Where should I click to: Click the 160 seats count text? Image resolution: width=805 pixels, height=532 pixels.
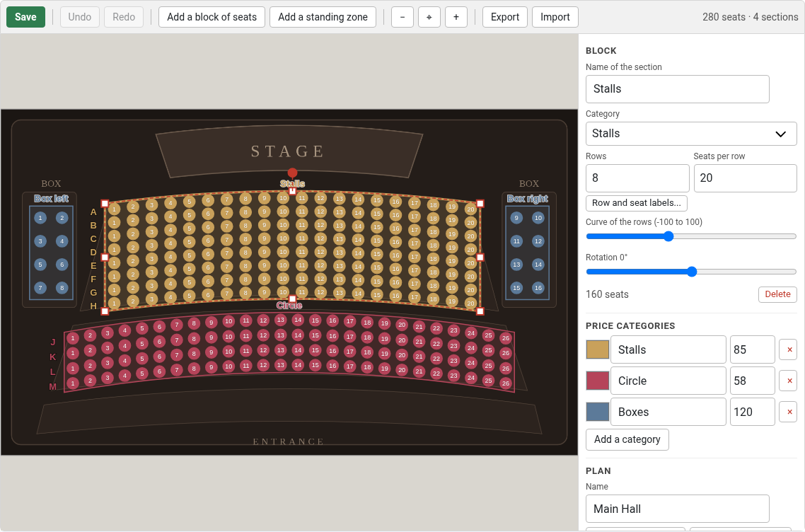point(608,294)
